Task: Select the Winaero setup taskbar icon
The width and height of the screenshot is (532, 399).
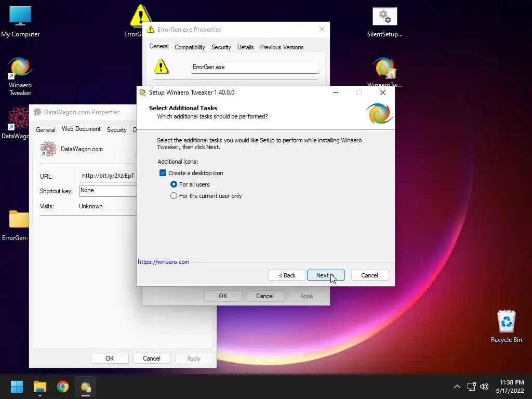Action: [86, 387]
